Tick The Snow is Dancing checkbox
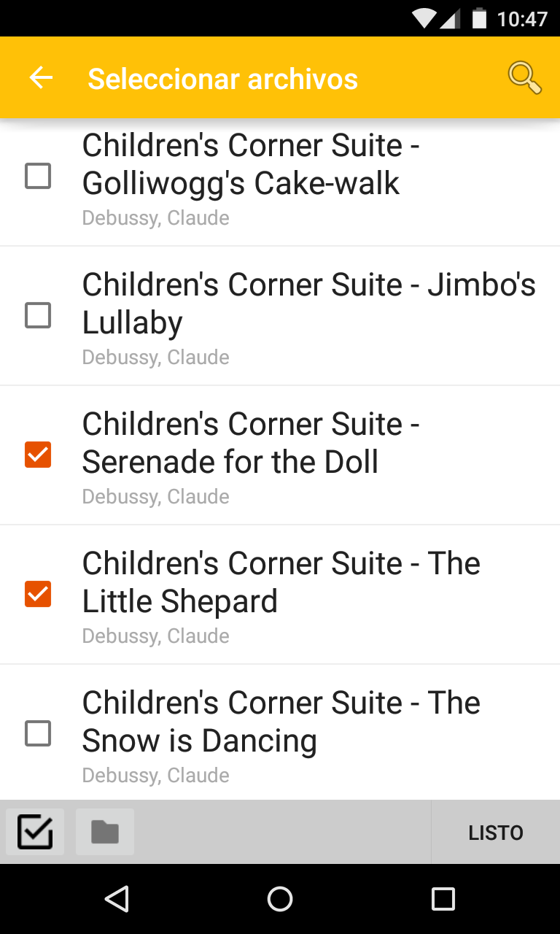 [x=38, y=733]
